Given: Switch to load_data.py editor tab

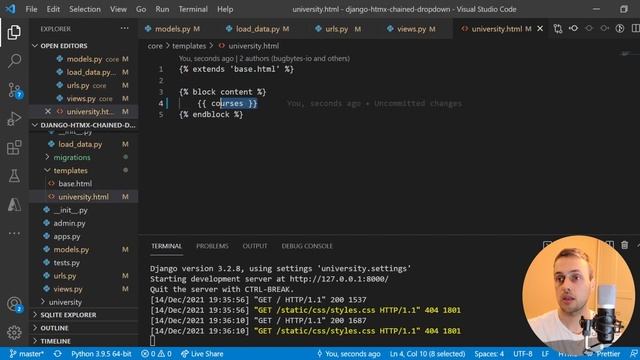Looking at the screenshot, I should point(258,29).
